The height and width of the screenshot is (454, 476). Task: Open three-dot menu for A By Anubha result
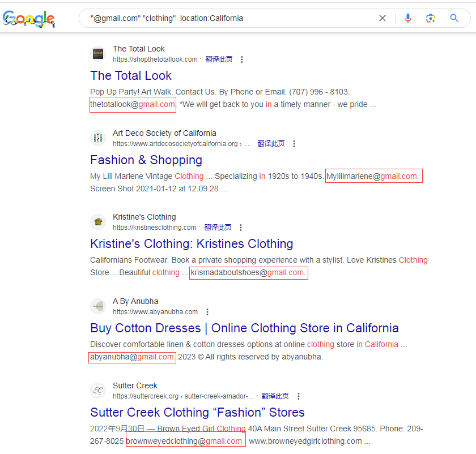(207, 312)
